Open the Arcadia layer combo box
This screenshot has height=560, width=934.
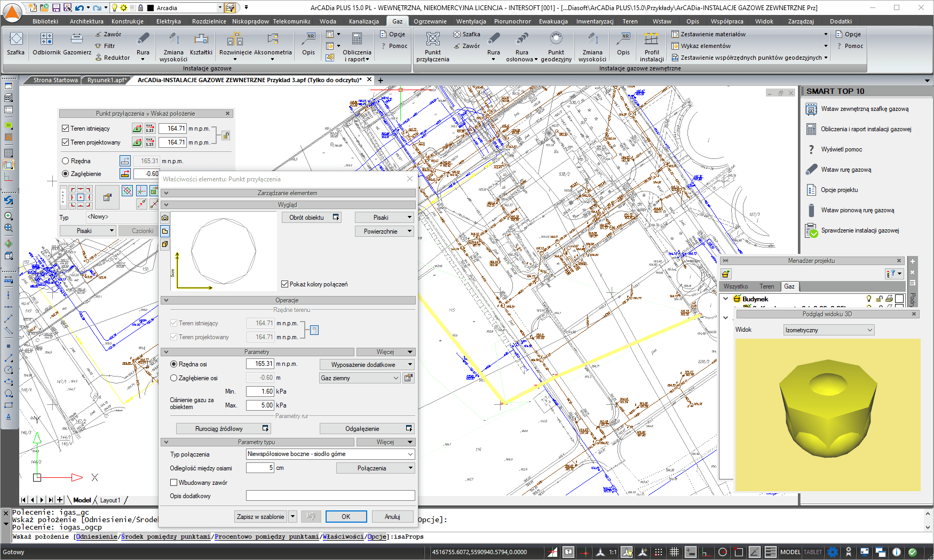click(185, 8)
